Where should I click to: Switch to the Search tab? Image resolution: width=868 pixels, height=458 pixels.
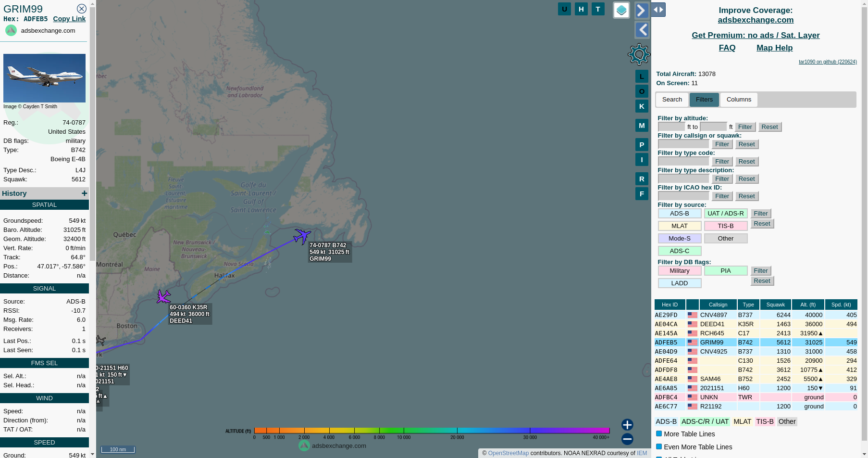click(x=672, y=100)
